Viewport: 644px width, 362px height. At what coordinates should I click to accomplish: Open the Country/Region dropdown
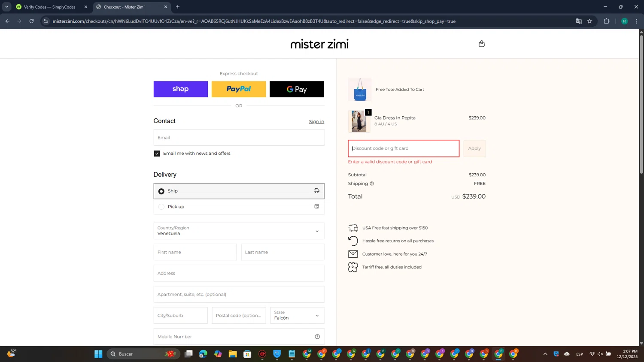click(239, 231)
